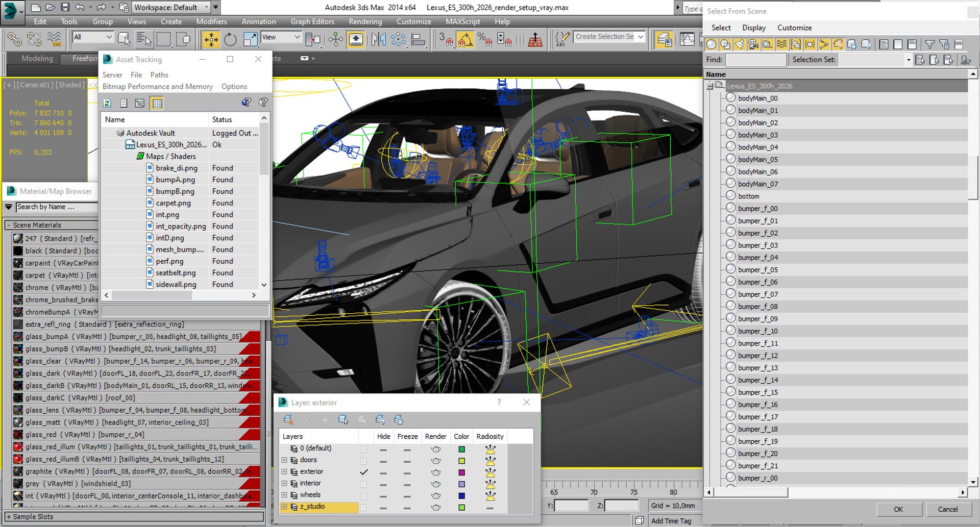The height and width of the screenshot is (527, 980).
Task: Open the Graph Editors menu
Action: point(312,21)
